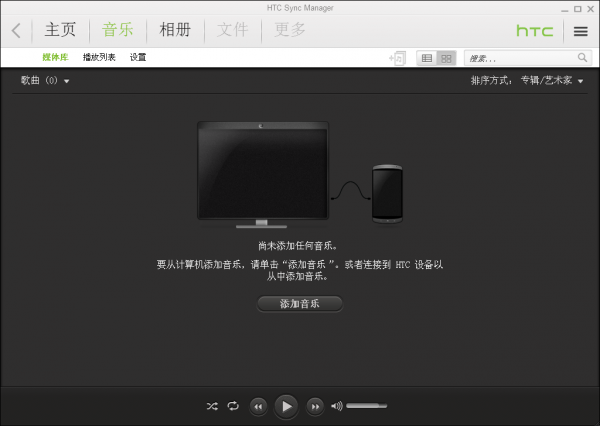Screen dimensions: 600x426
Task: Click the magnifier search icon
Action: coord(582,58)
